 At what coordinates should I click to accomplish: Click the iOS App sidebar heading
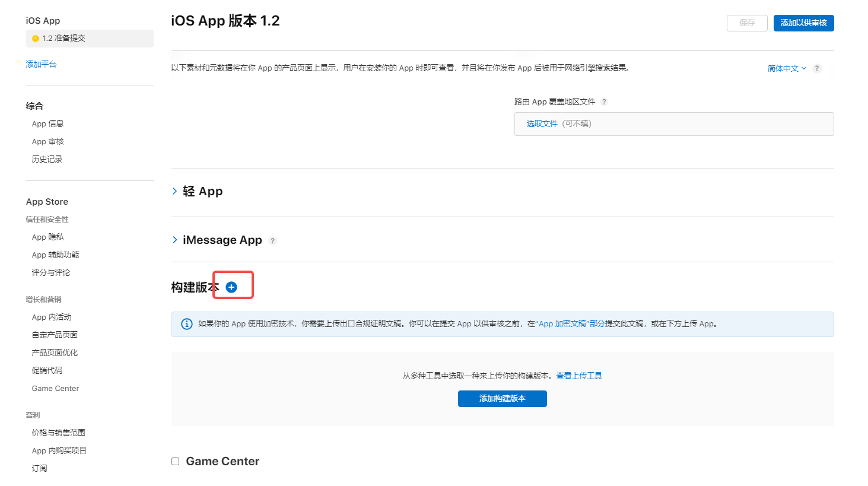click(43, 20)
